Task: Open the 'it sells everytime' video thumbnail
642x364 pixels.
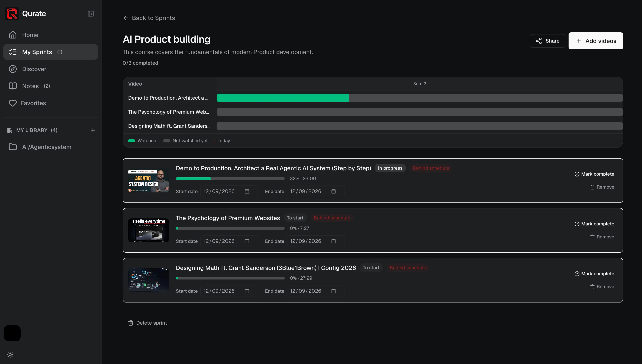Action: (x=149, y=230)
